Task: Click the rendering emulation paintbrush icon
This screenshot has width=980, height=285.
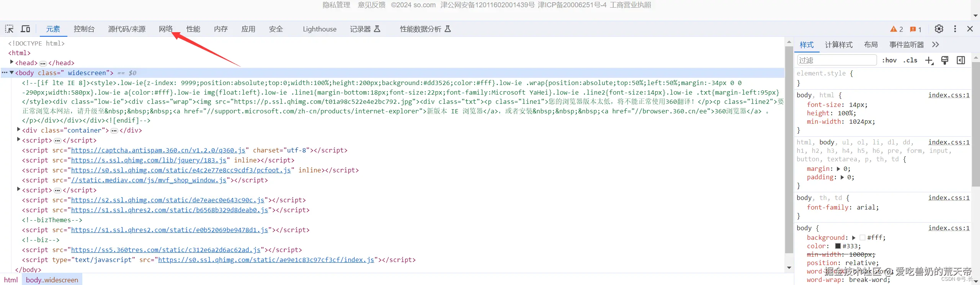Action: 945,60
